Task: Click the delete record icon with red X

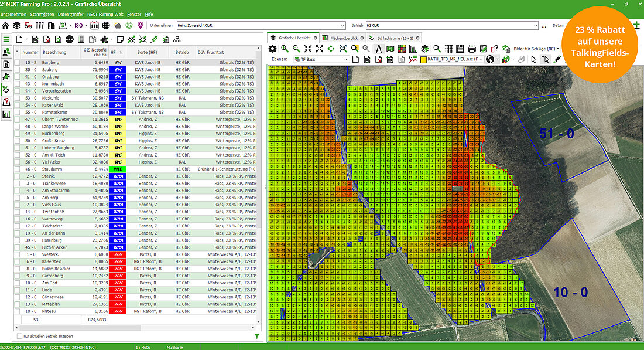Action: [46, 39]
